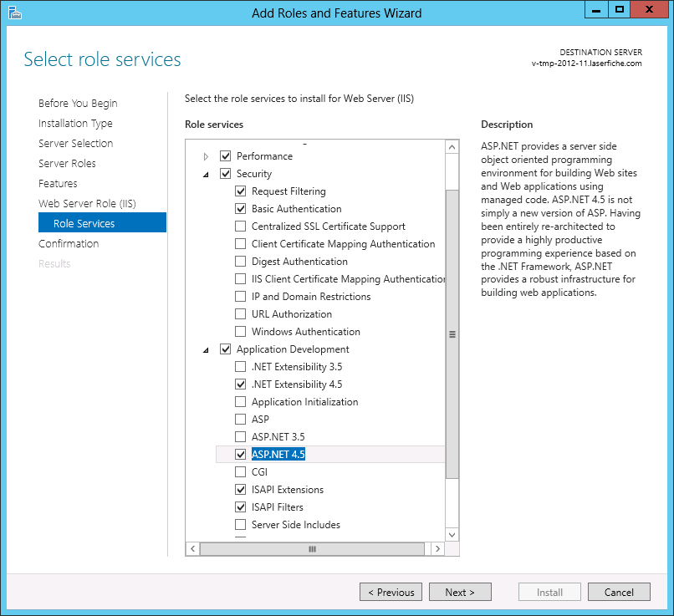Click the vertical scrollbar up arrow

452,147
